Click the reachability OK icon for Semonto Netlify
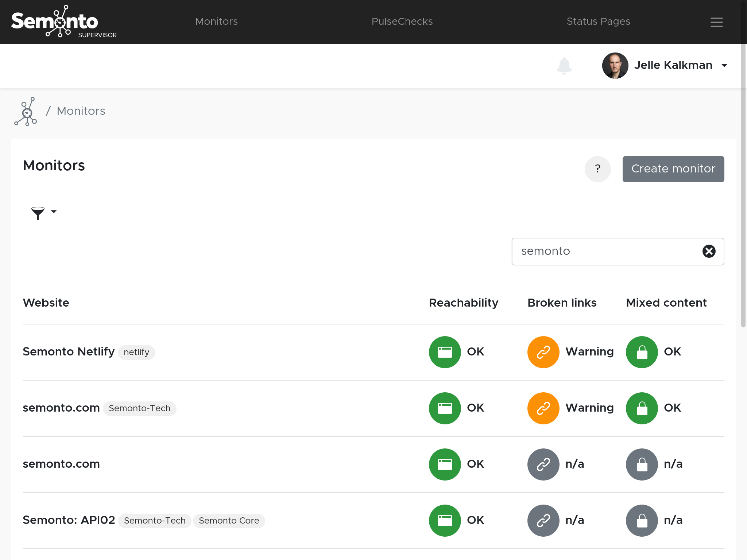747x560 pixels. pos(445,352)
